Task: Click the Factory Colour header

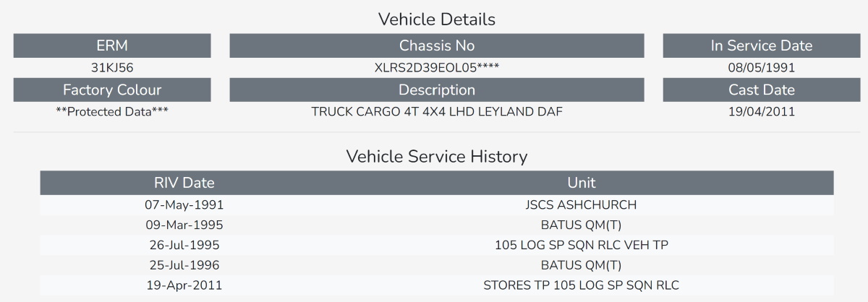Action: (112, 90)
